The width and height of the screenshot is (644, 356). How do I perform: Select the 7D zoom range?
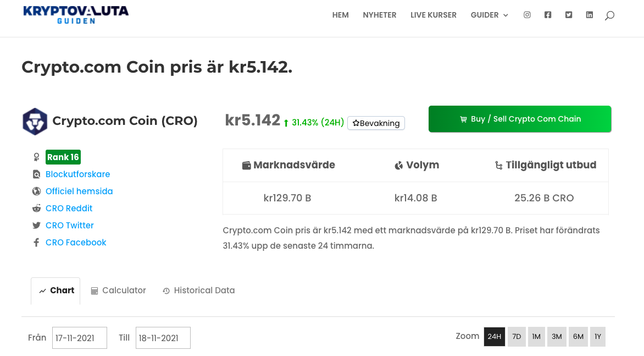[x=517, y=337]
